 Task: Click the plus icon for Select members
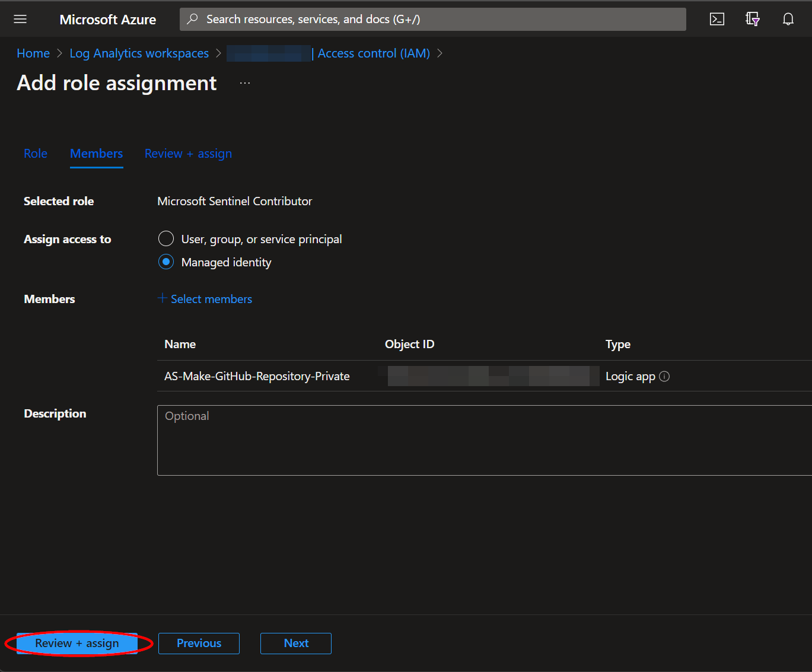pos(163,298)
